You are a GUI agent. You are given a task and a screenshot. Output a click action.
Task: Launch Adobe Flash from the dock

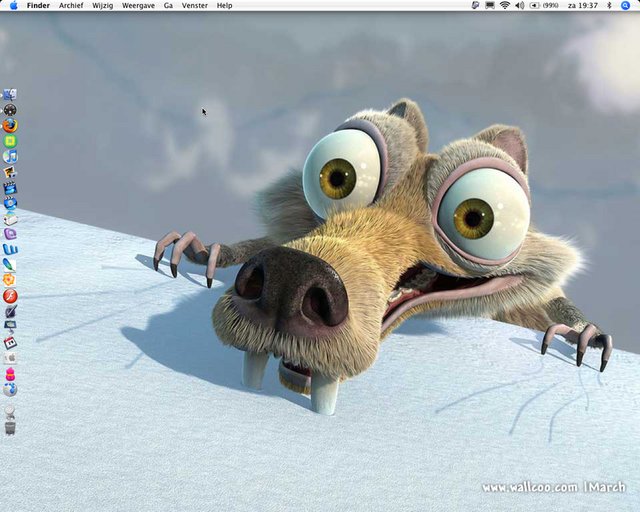click(10, 296)
